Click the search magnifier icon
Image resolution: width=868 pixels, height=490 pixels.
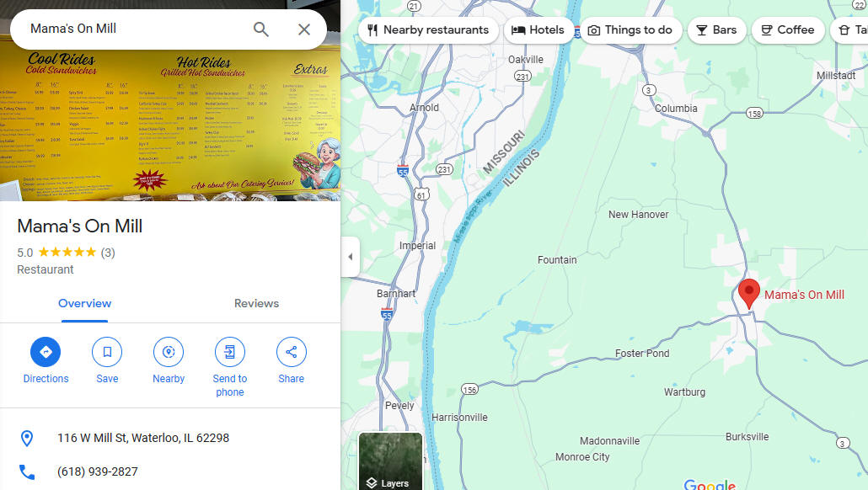(x=260, y=29)
